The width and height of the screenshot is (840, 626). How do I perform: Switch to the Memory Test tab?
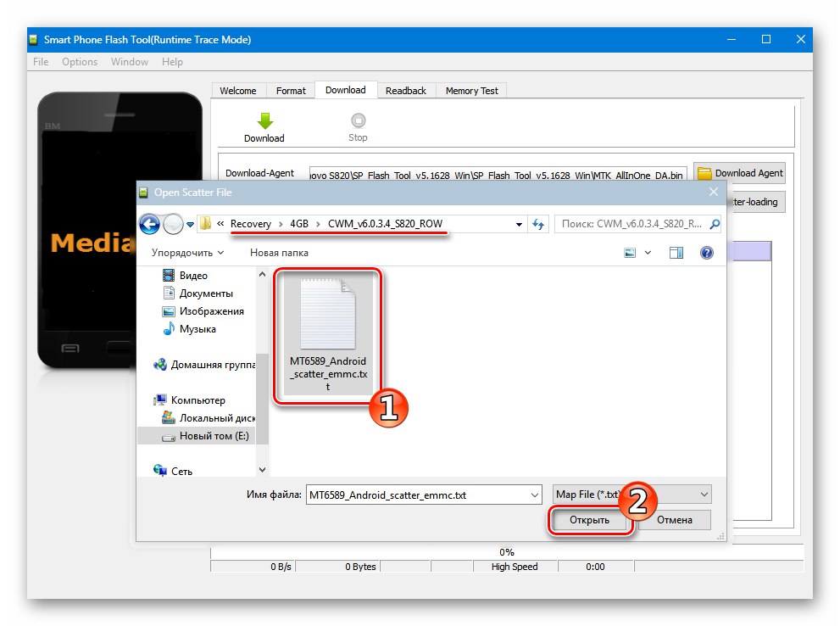click(471, 90)
